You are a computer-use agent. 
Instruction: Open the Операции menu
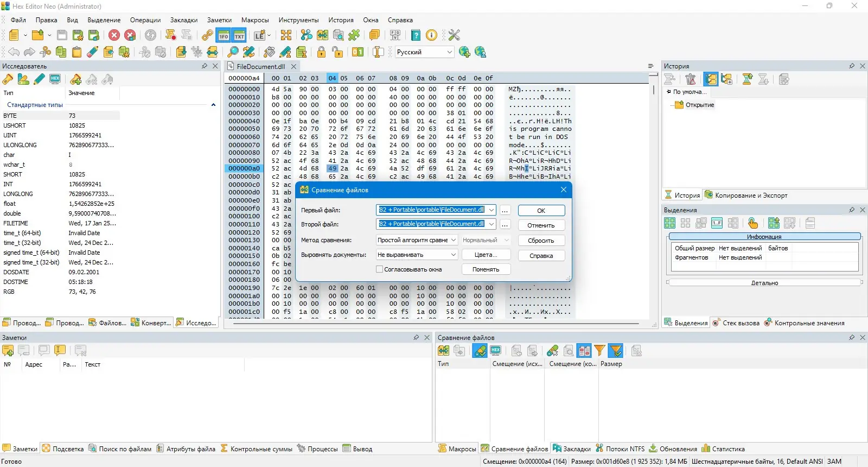145,20
